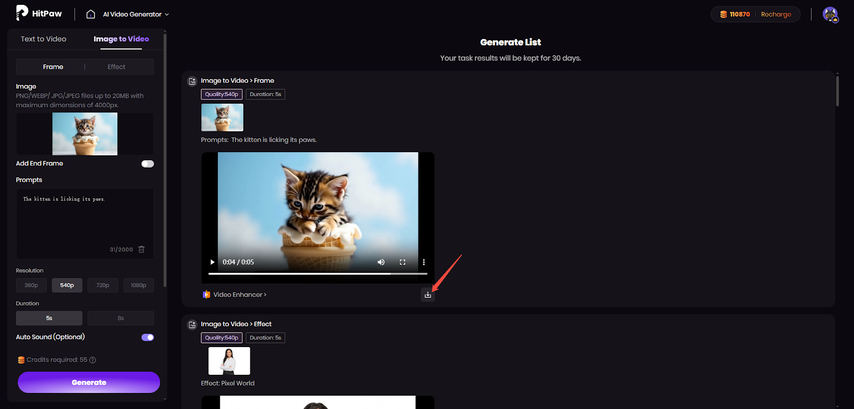854x409 pixels.
Task: Open Video Enhancer link
Action: (240, 295)
